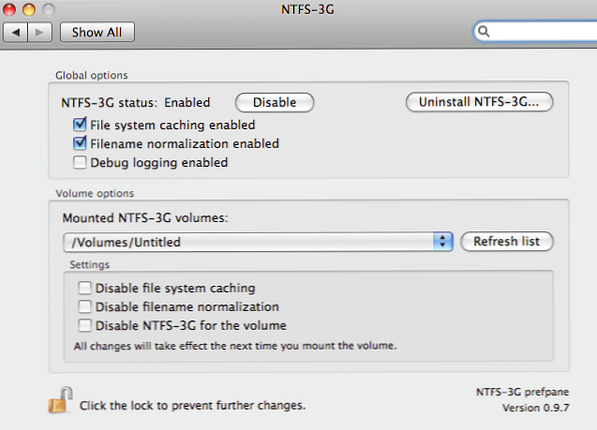Click 'Click the lock to prevent' text

click(x=192, y=406)
